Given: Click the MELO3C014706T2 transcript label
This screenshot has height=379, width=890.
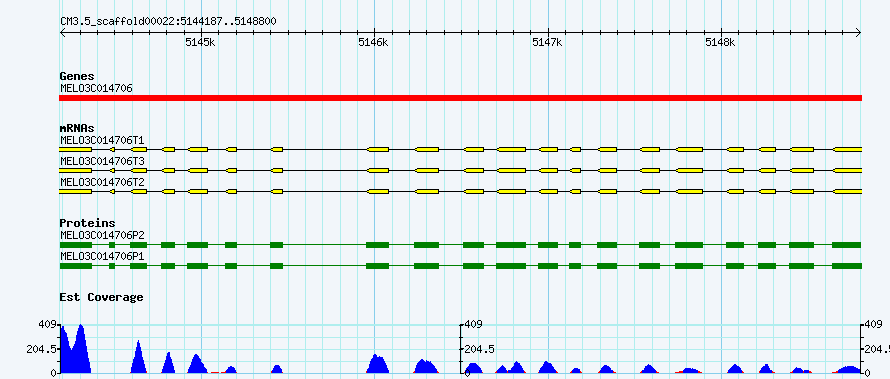Looking at the screenshot, I should point(102,182).
